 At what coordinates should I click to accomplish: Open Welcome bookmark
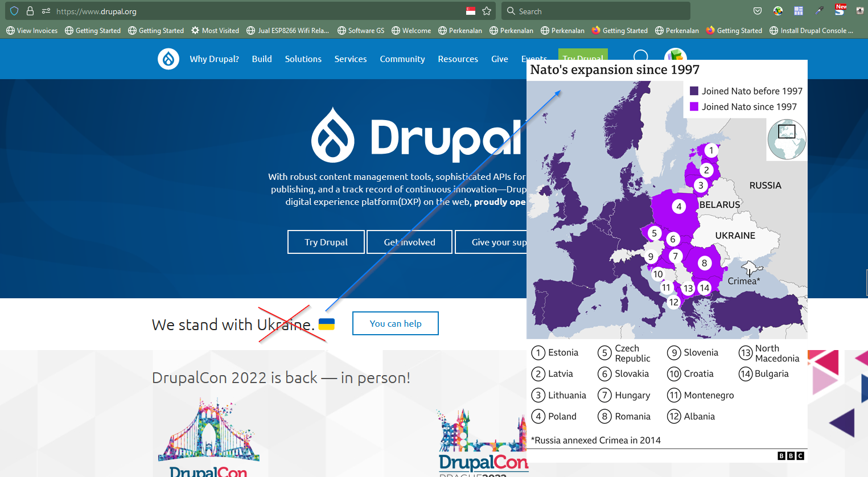(x=412, y=31)
